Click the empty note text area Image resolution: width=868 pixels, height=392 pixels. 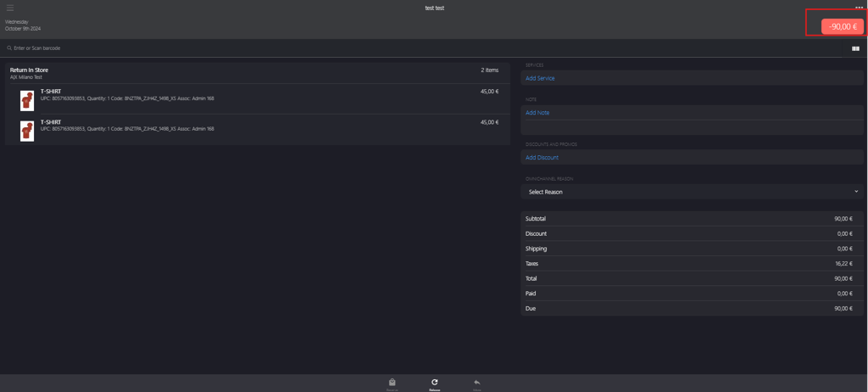pos(692,127)
